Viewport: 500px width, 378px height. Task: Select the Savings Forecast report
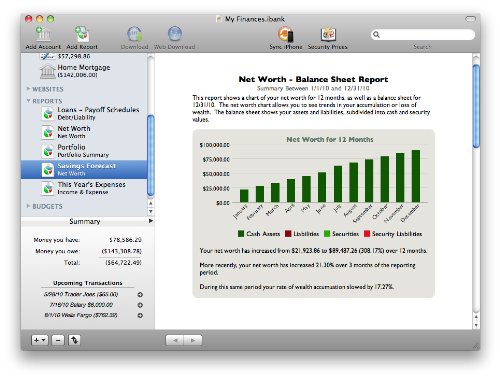click(x=84, y=170)
